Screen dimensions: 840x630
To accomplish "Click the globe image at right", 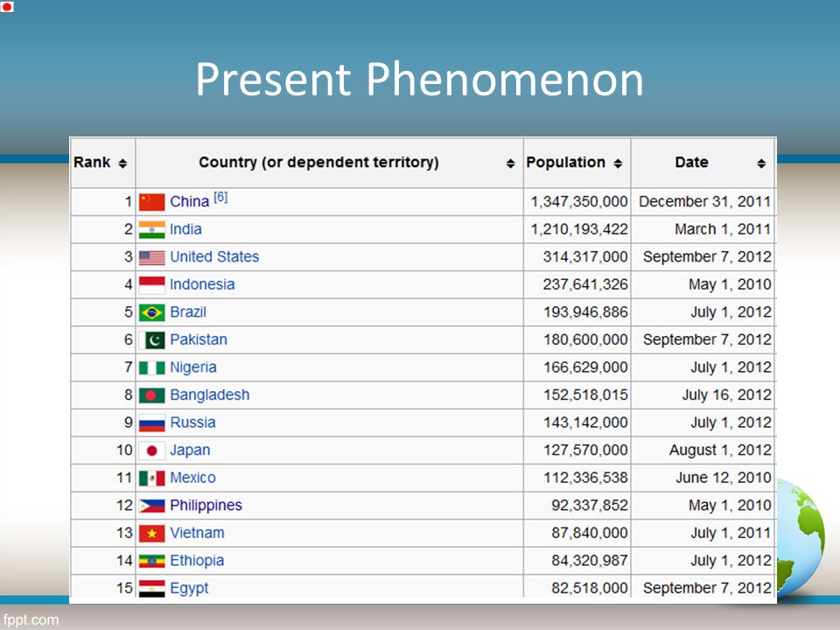I will tap(800, 537).
